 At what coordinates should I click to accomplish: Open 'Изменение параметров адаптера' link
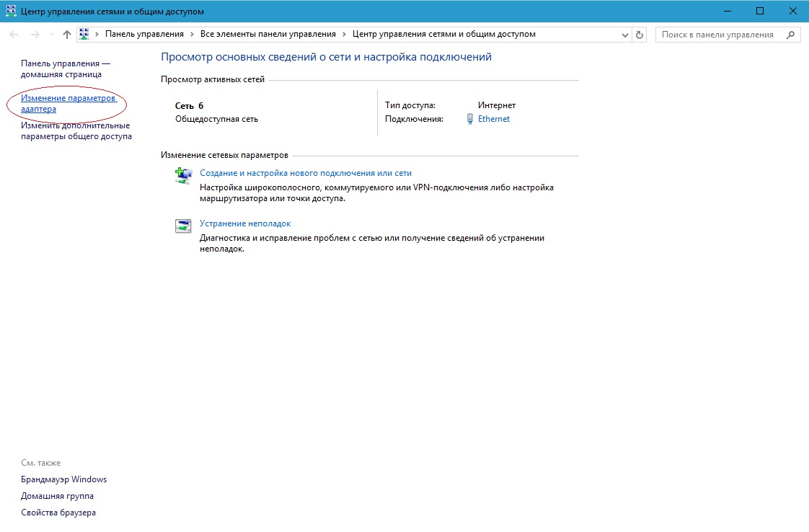pos(68,103)
